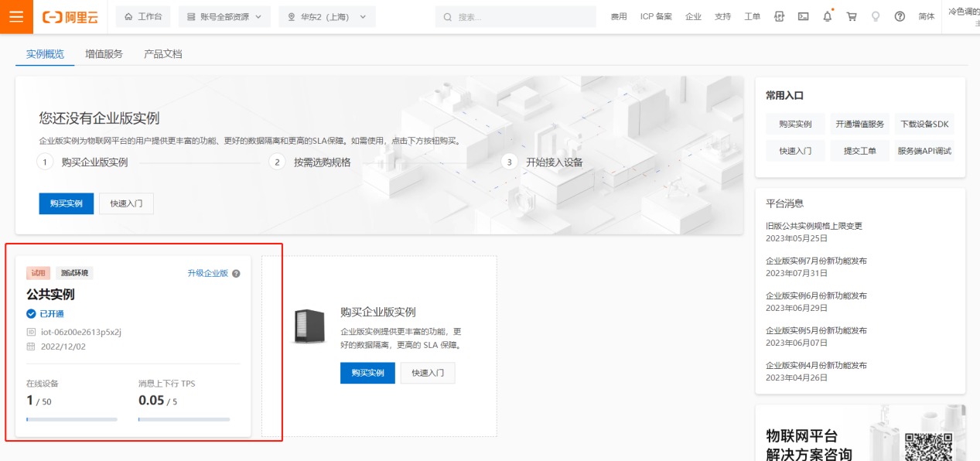This screenshot has width=980, height=461.
Task: Open the shopping cart
Action: [852, 16]
